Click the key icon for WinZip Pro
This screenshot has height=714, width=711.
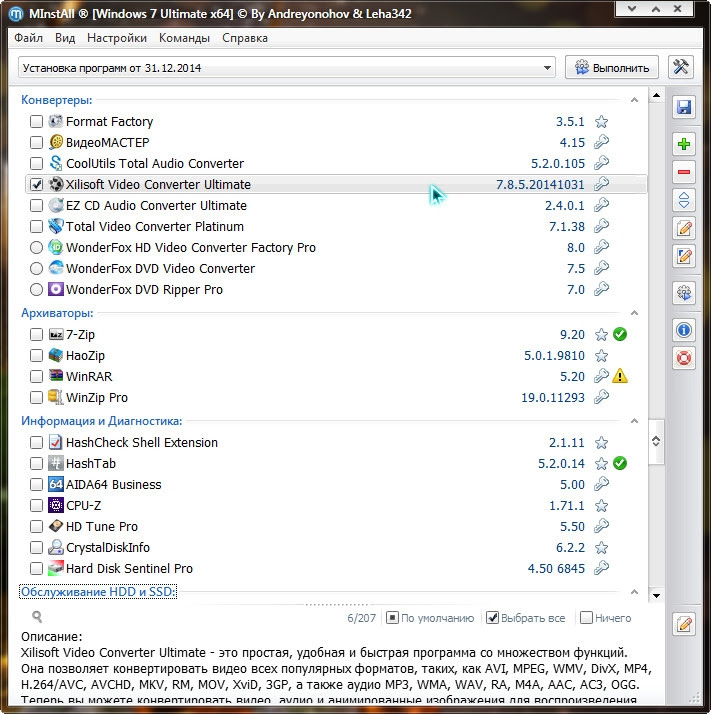(601, 397)
